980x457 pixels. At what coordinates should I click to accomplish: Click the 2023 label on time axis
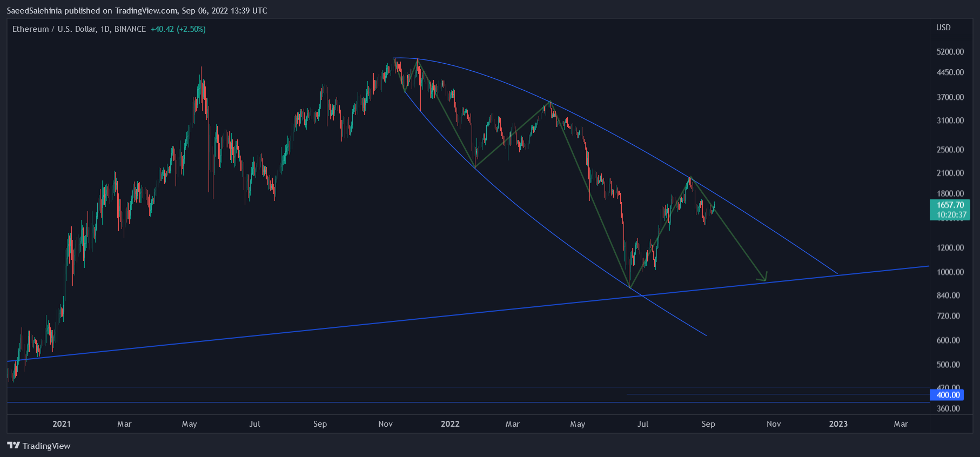coord(838,424)
